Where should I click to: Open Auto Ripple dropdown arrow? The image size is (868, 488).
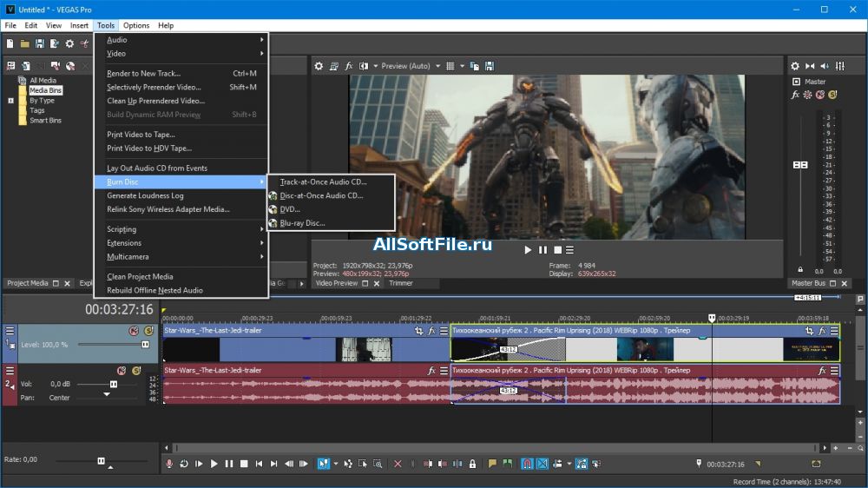pyautogui.click(x=569, y=464)
